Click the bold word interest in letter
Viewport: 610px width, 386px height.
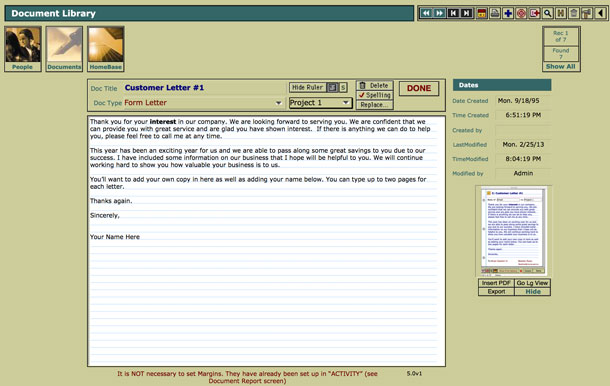click(x=163, y=122)
